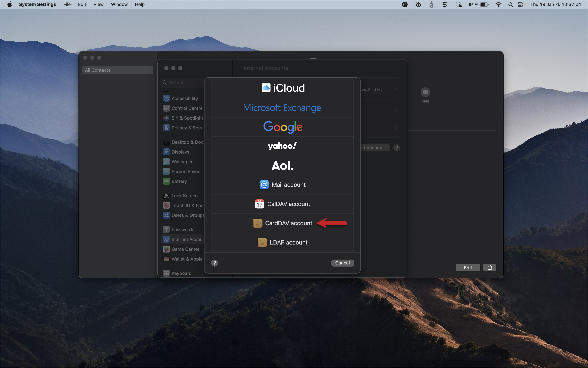Image resolution: width=588 pixels, height=368 pixels.
Task: Click the Grammarly menu bar icon
Action: pos(405,4)
